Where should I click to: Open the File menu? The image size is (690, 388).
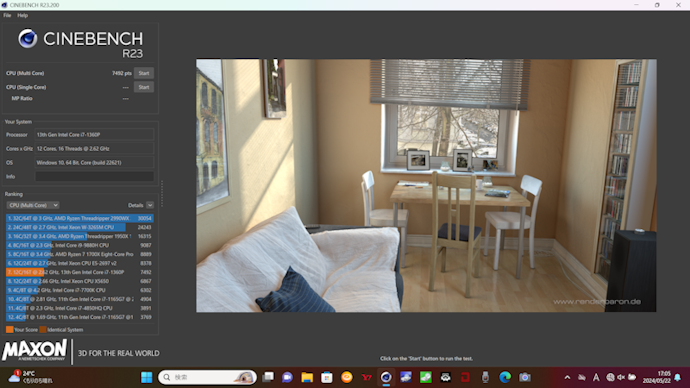pos(7,15)
